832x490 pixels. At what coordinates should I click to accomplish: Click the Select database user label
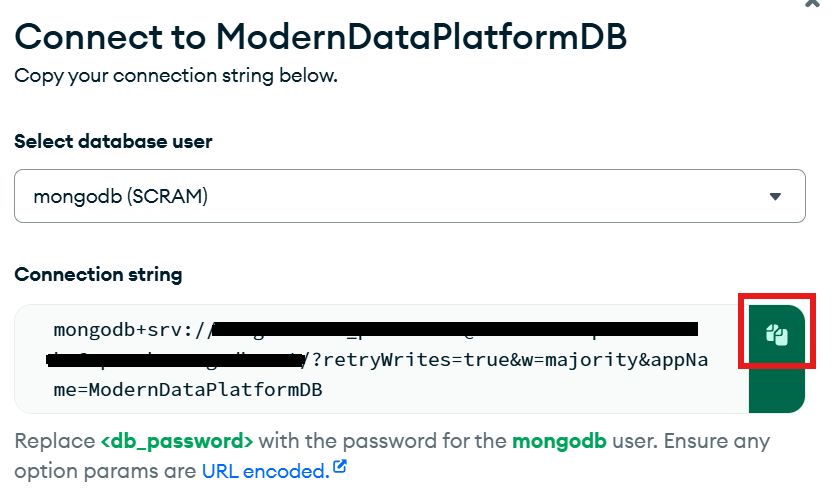tap(113, 142)
